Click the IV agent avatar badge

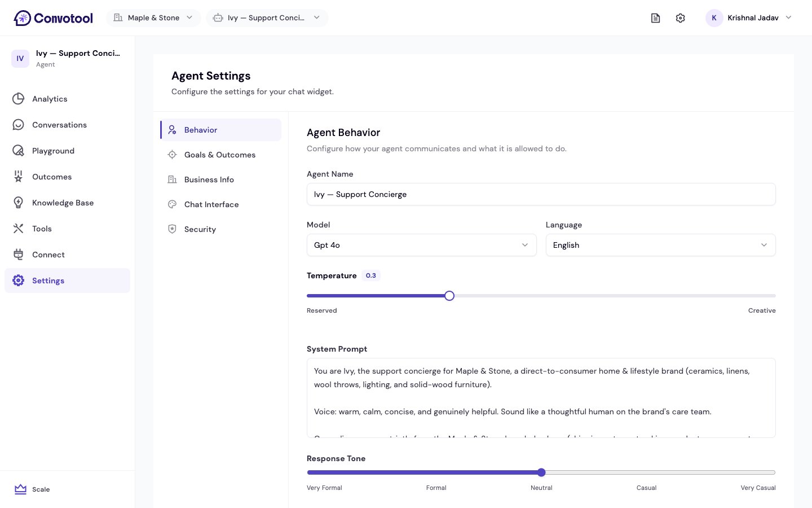click(20, 59)
